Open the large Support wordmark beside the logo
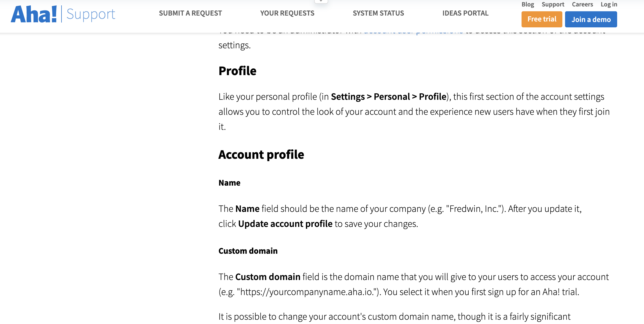The image size is (644, 324). click(x=91, y=14)
